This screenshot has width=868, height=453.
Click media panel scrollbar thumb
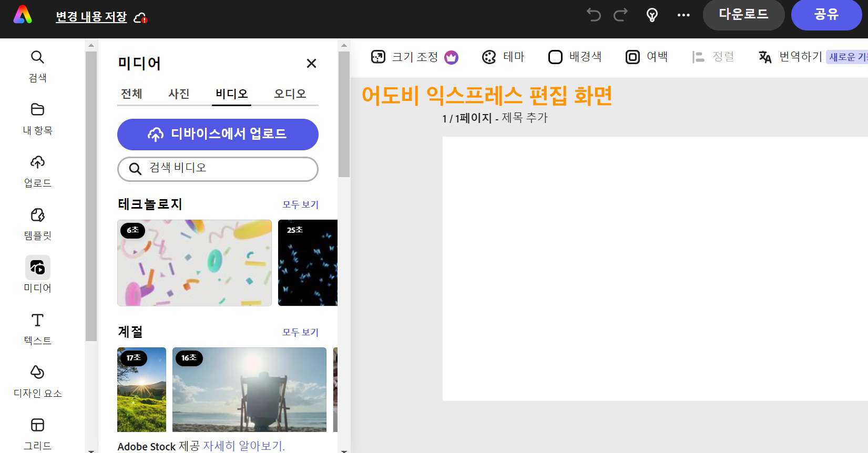[344, 114]
